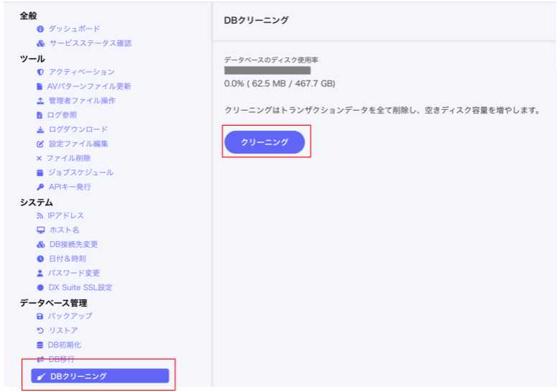Click the shield icon next to アクティベーション
This screenshot has width=559, height=392.
pyautogui.click(x=40, y=72)
